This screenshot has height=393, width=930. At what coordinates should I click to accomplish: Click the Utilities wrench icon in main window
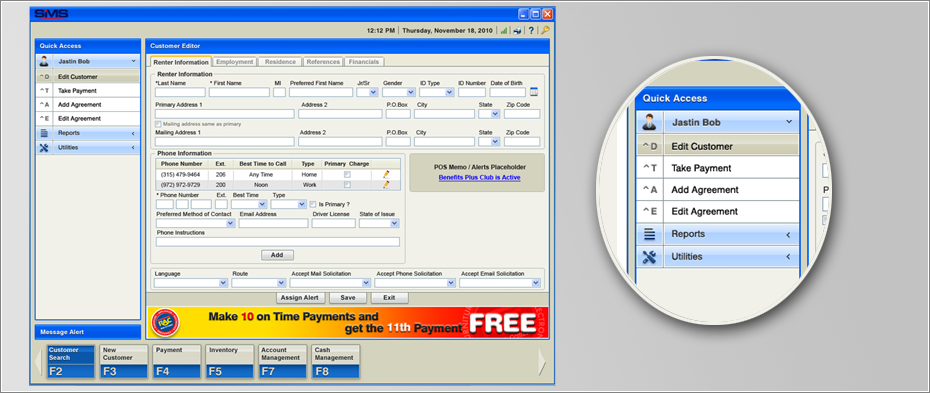point(44,148)
